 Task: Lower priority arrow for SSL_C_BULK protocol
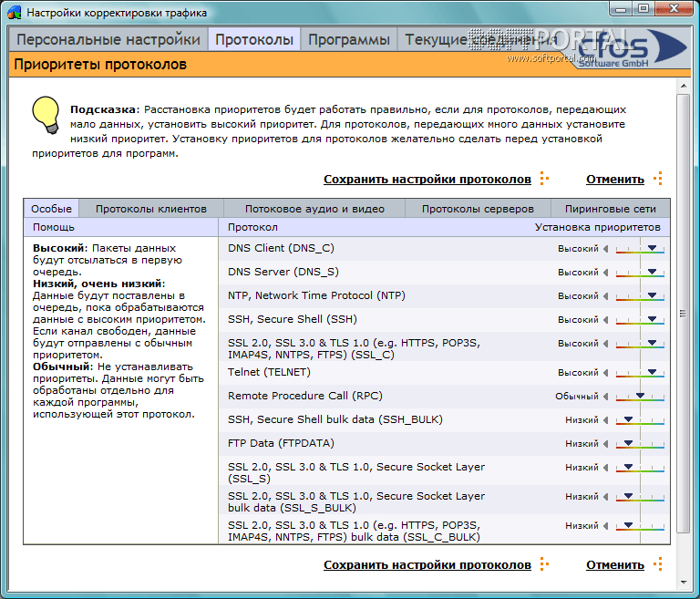[x=606, y=526]
